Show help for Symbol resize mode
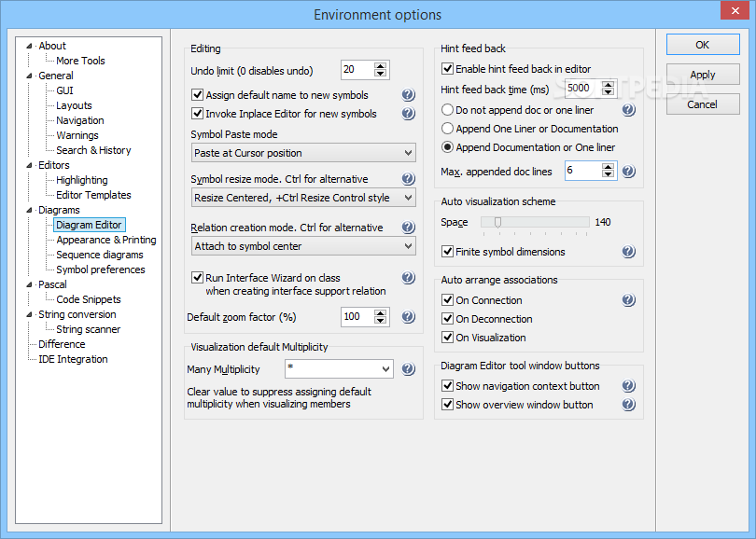The image size is (756, 539). tap(409, 179)
